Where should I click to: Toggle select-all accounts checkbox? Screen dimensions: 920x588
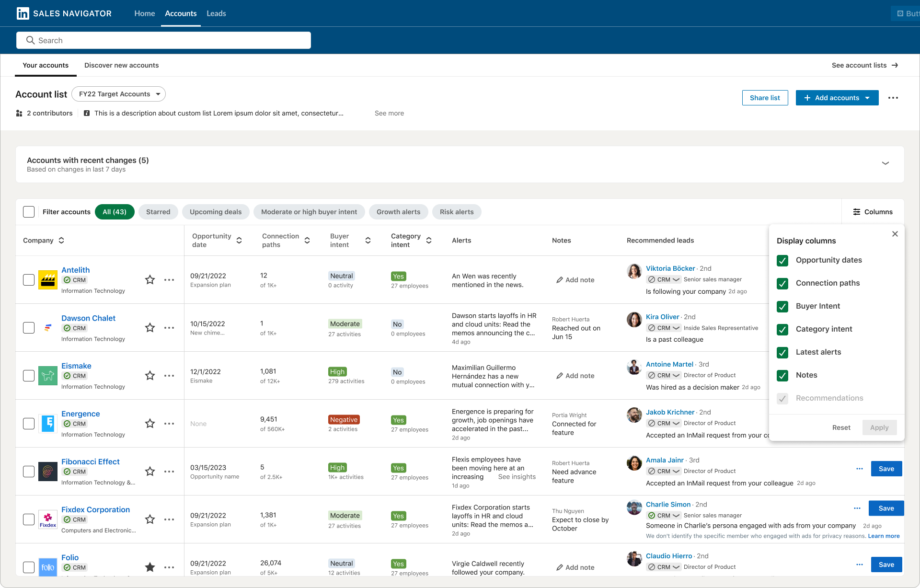(x=29, y=212)
